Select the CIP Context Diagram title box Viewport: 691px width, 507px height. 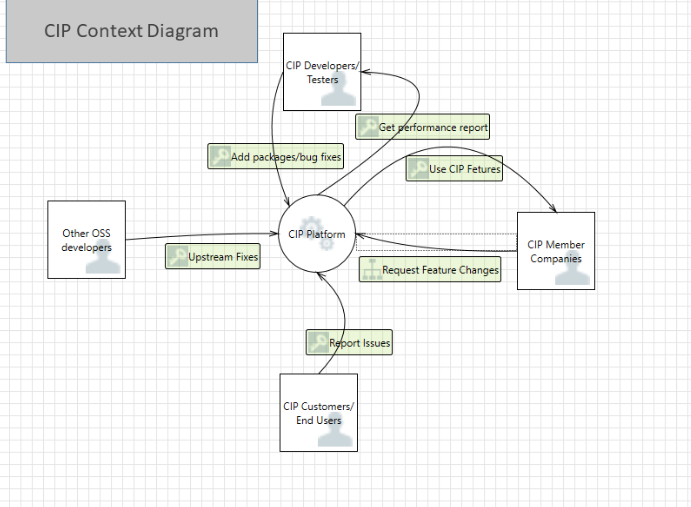click(x=132, y=31)
